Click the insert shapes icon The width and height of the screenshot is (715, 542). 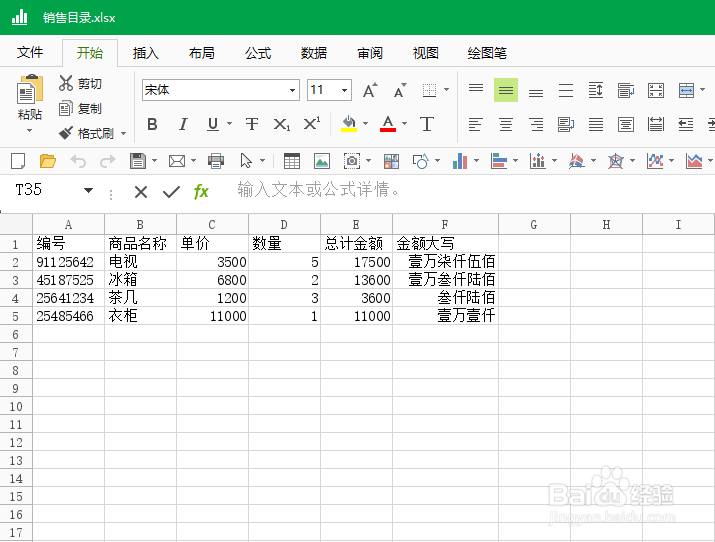421,161
